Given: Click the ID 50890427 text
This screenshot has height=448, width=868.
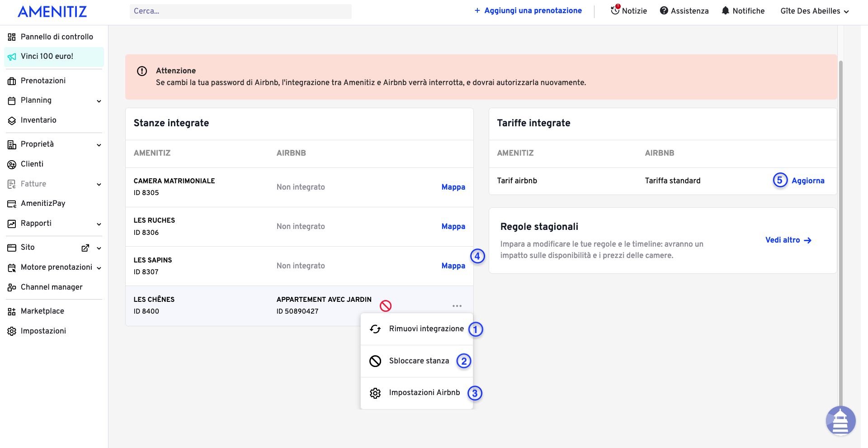Looking at the screenshot, I should (x=297, y=311).
